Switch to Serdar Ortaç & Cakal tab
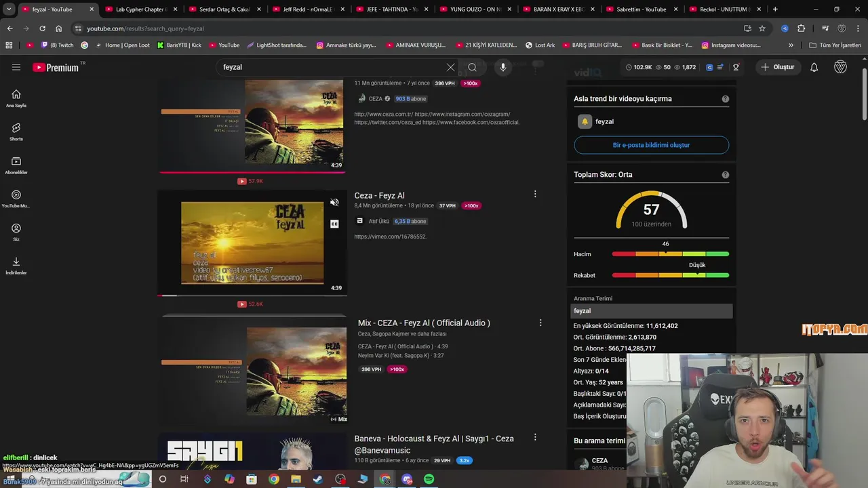 (224, 9)
